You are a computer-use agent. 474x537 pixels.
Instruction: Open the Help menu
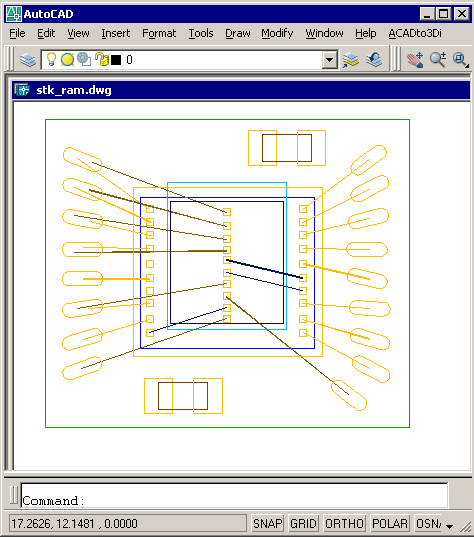[x=365, y=33]
